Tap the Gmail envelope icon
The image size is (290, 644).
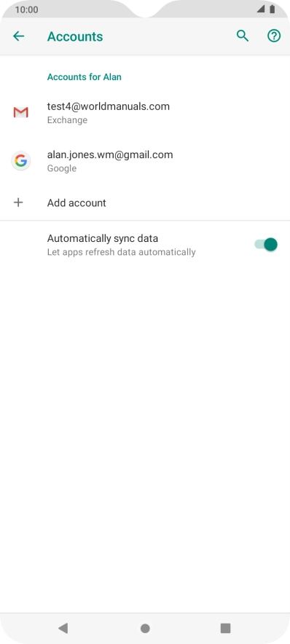20,112
